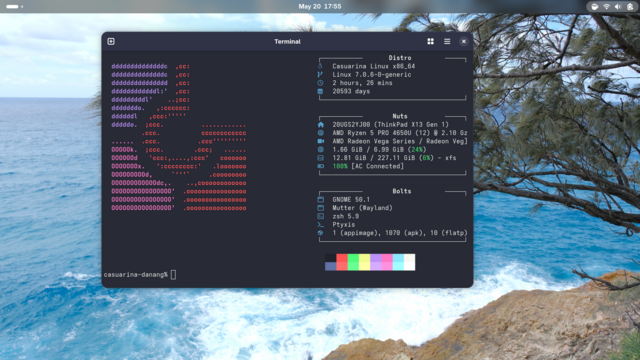Viewport: 640px width, 360px height.
Task: Click the branch icon beside kernel version
Action: [320, 74]
